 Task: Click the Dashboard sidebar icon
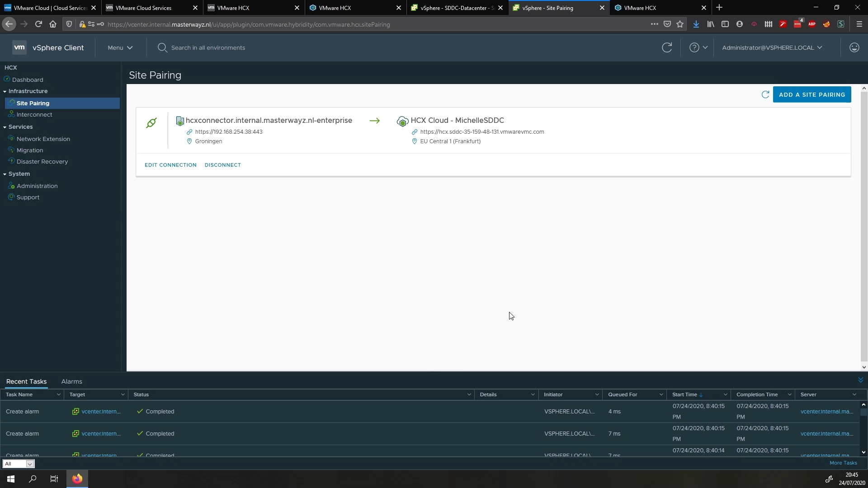pyautogui.click(x=7, y=79)
